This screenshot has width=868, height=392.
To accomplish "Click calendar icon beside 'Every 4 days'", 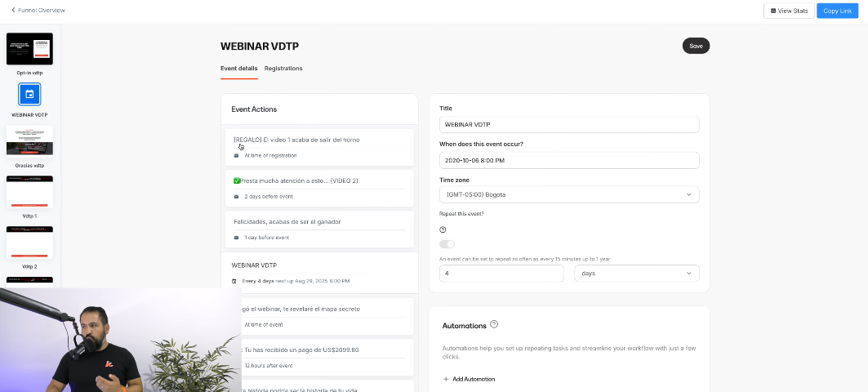I will pyautogui.click(x=234, y=281).
